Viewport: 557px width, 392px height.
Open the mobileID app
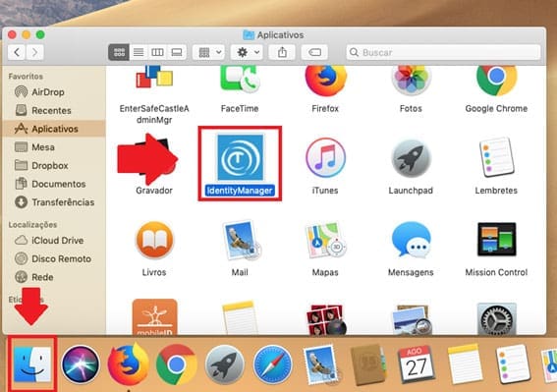click(x=154, y=317)
